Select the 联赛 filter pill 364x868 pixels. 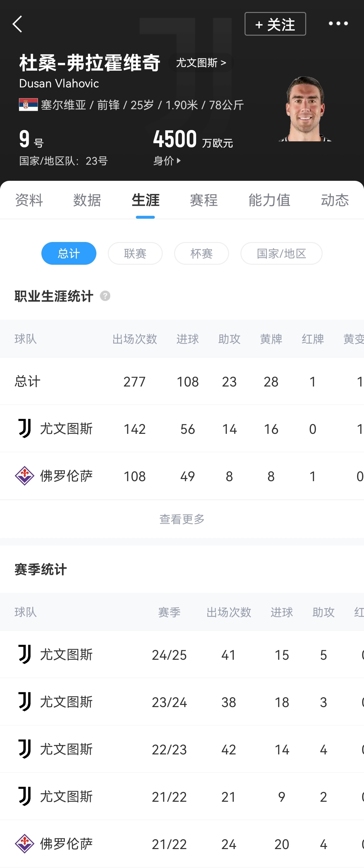tap(135, 253)
